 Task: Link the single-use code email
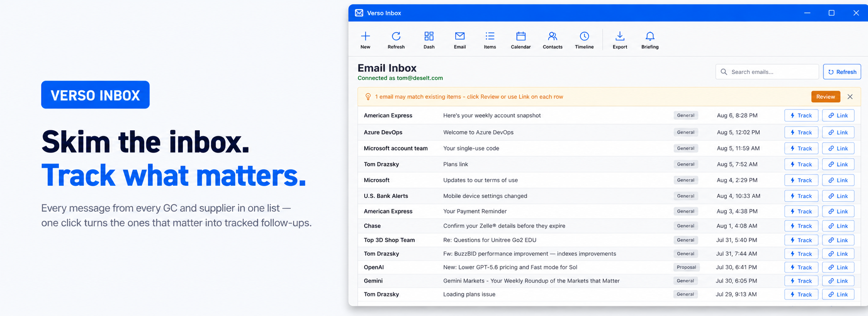point(838,148)
